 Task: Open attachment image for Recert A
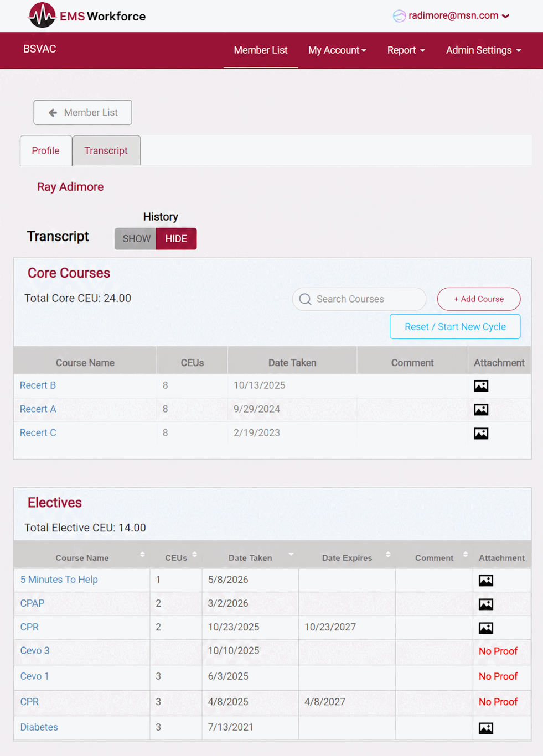pyautogui.click(x=481, y=410)
